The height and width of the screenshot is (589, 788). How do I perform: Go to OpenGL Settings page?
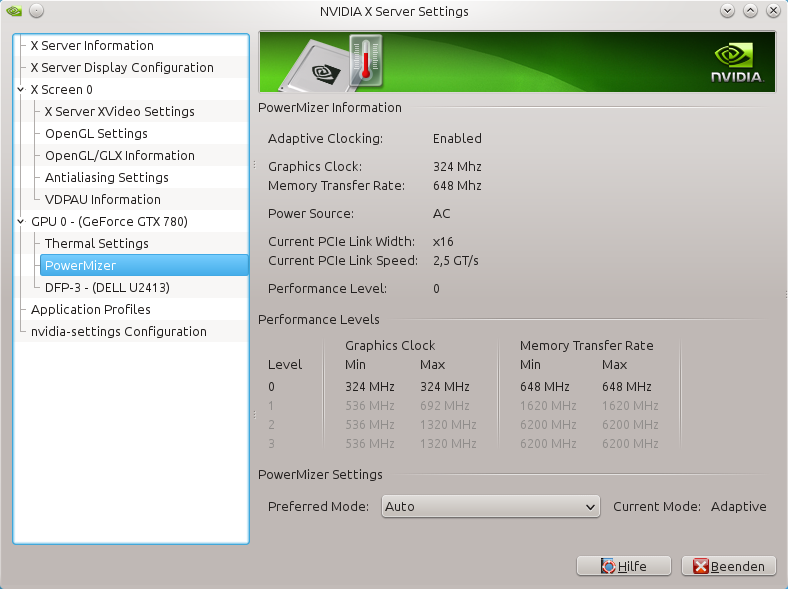pyautogui.click(x=96, y=134)
